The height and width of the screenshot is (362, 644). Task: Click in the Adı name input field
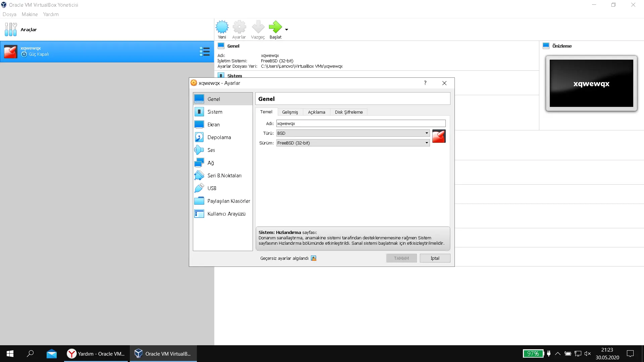[x=361, y=123]
